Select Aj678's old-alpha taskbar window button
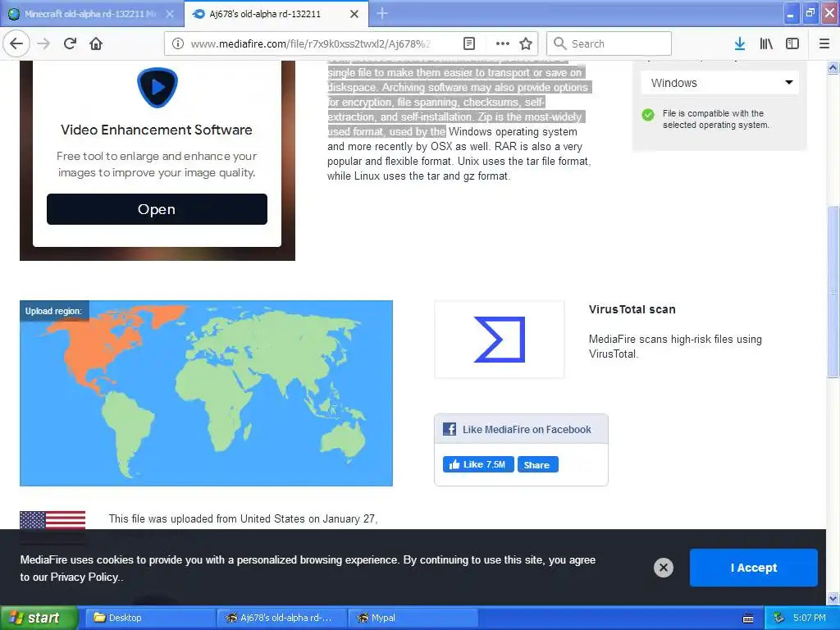This screenshot has height=630, width=840. pyautogui.click(x=282, y=618)
